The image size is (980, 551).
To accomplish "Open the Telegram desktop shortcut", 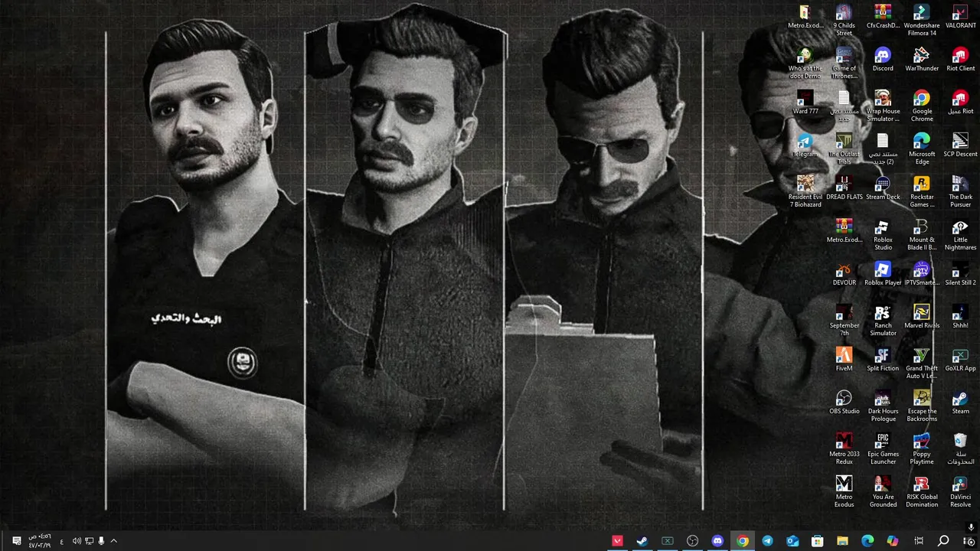I will click(x=805, y=146).
